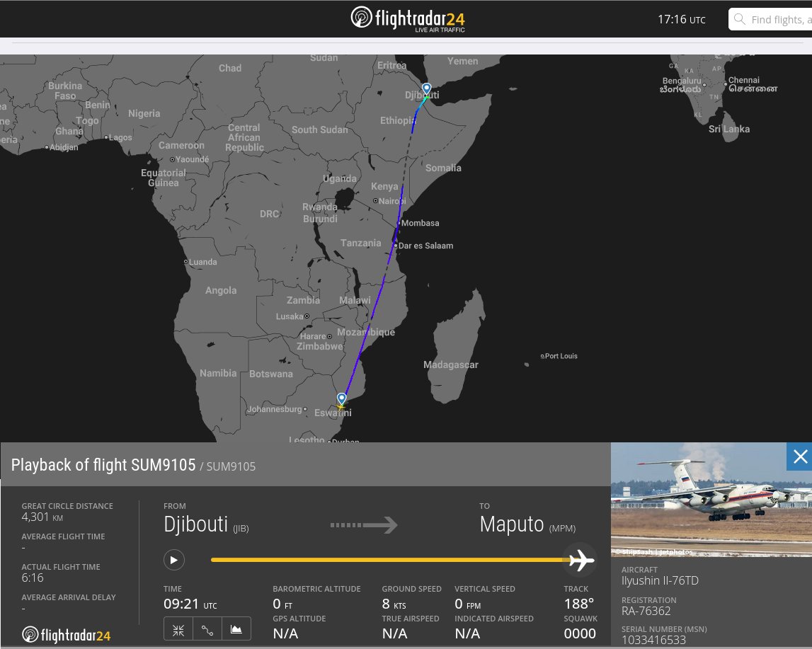Click the Flightradar24 logo in header
812x649 pixels.
pos(408,19)
